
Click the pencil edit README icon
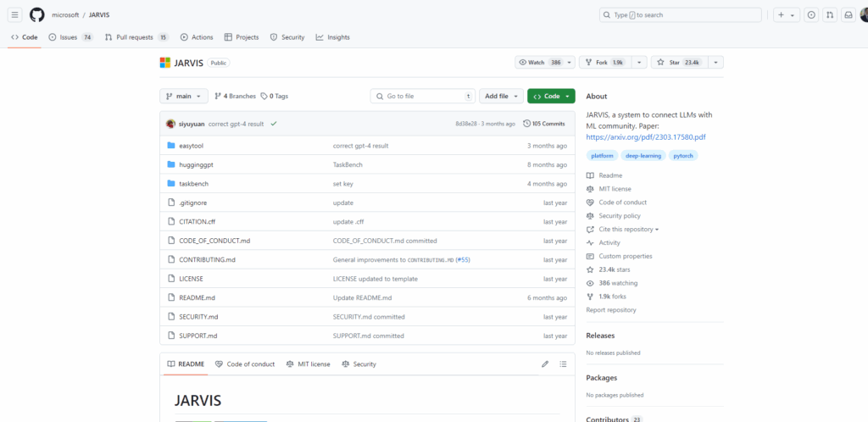(545, 364)
